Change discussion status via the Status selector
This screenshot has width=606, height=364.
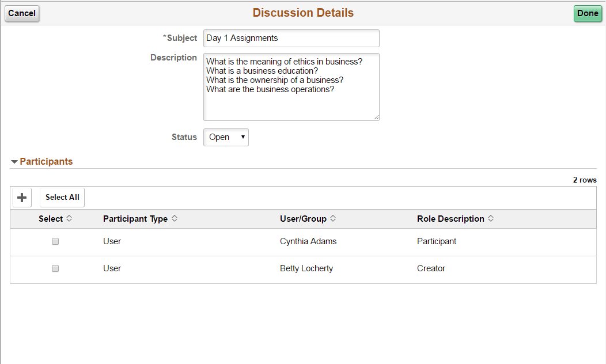click(226, 137)
